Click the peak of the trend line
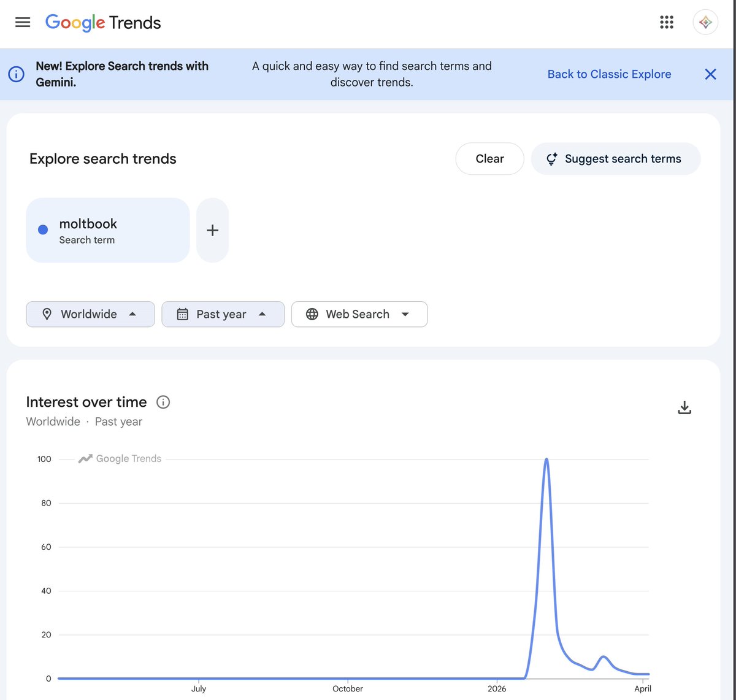The width and height of the screenshot is (736, 700). click(546, 460)
